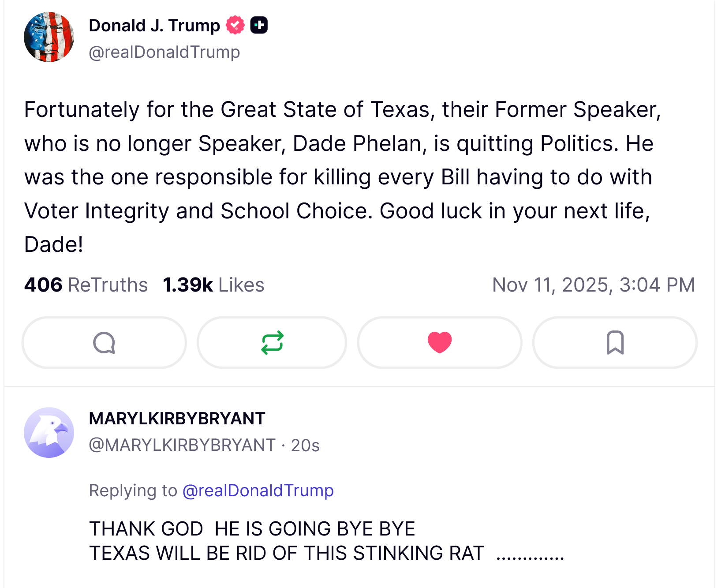The width and height of the screenshot is (725, 588).
Task: Open the MARYLKIRBYBRYANT display name
Action: tap(177, 419)
